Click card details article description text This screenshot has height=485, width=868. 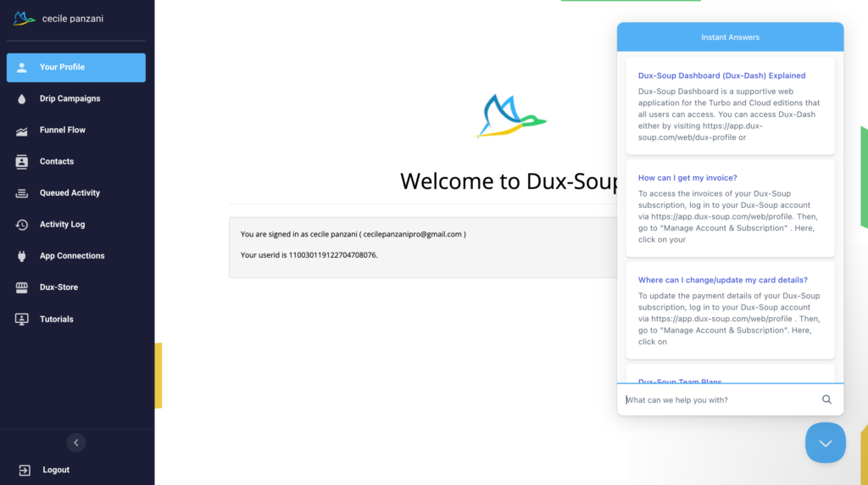coord(728,319)
